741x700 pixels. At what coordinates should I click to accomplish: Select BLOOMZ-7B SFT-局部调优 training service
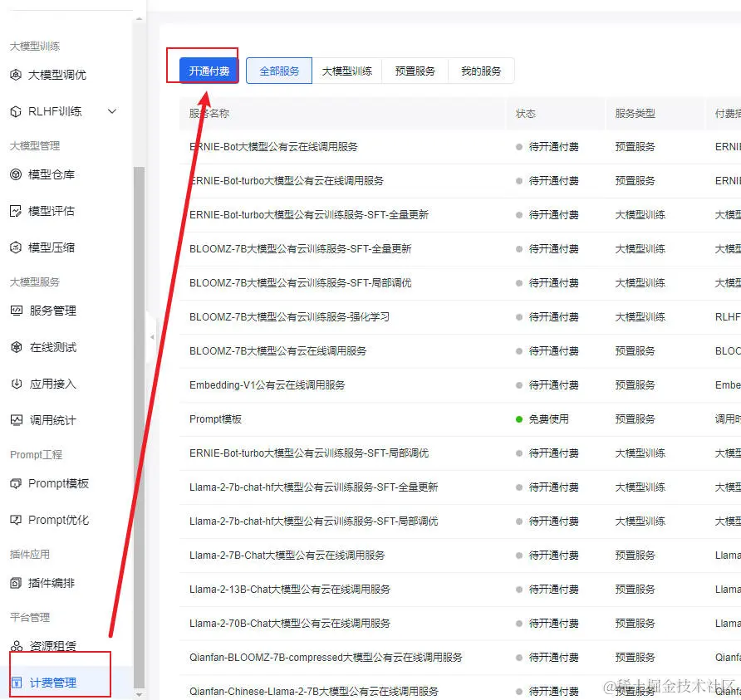300,283
